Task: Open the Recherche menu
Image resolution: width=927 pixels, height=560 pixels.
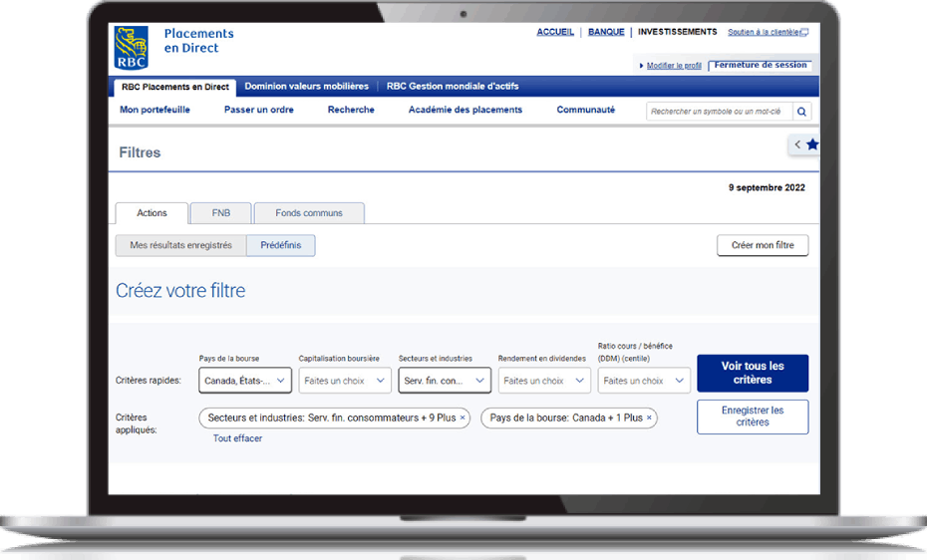Action: (x=351, y=110)
